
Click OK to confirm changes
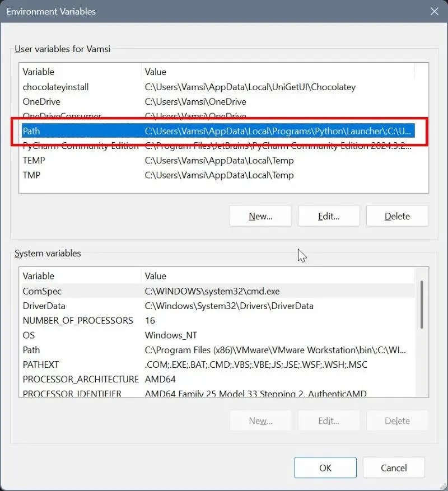pos(325,468)
